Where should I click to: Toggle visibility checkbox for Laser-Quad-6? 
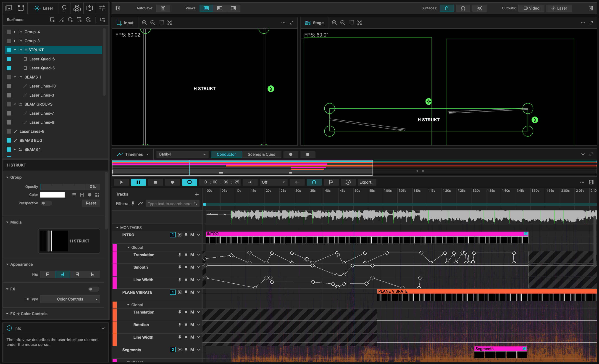[9, 59]
